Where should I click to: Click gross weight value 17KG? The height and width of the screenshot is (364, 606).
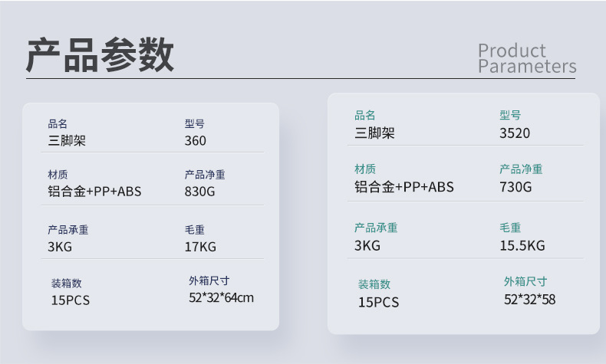(x=200, y=247)
